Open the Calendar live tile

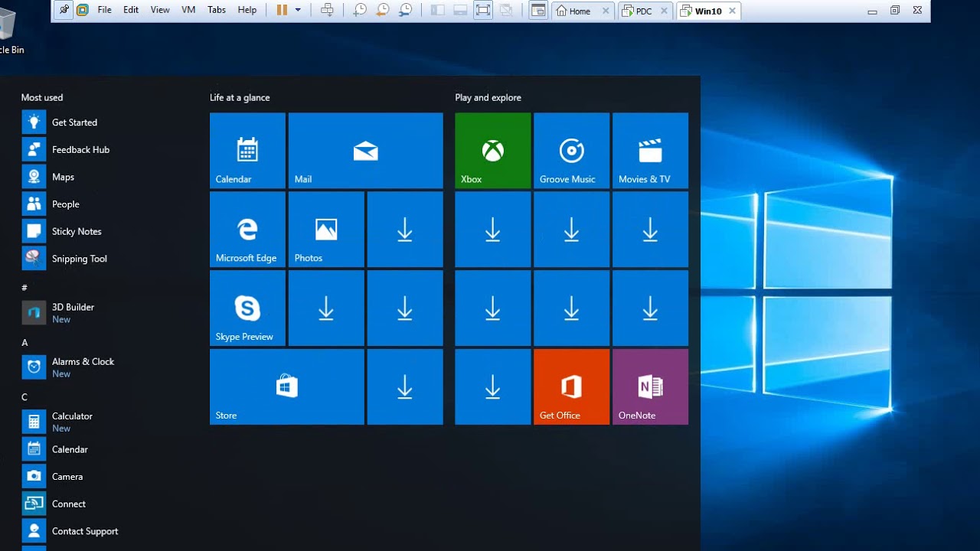(247, 151)
